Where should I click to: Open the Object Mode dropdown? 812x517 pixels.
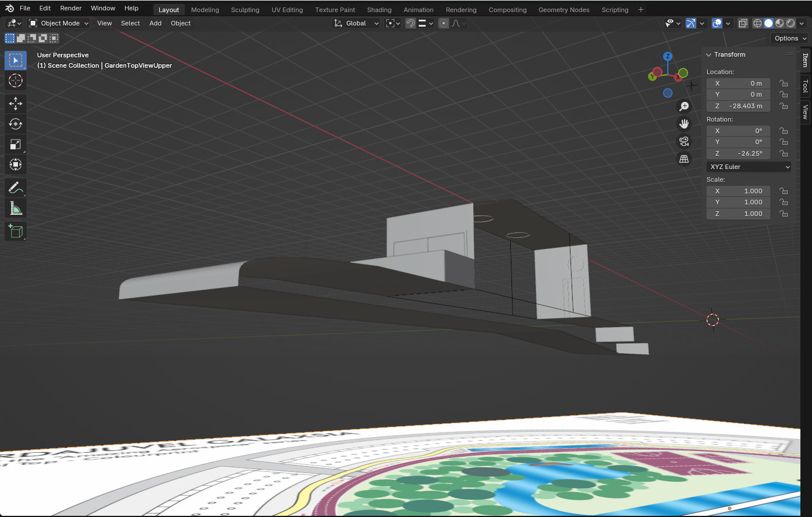coord(59,24)
